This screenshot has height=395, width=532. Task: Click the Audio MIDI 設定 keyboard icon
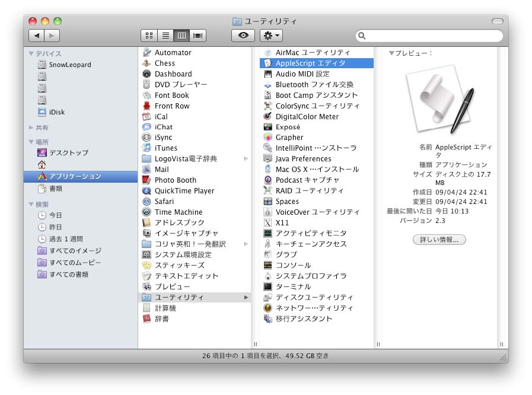pos(267,74)
